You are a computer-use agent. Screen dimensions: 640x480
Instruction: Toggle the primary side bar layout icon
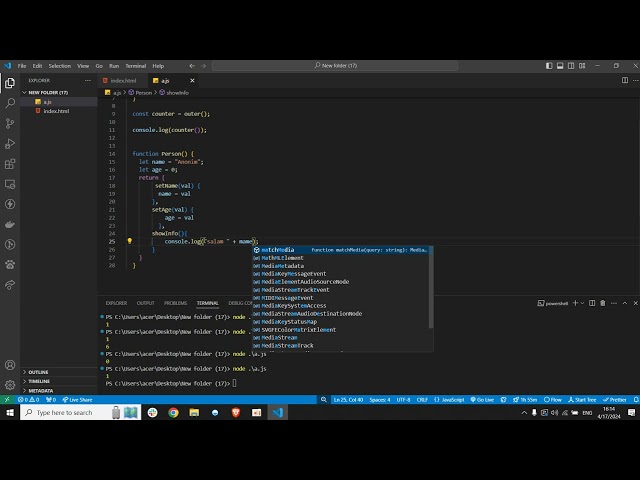point(549,66)
